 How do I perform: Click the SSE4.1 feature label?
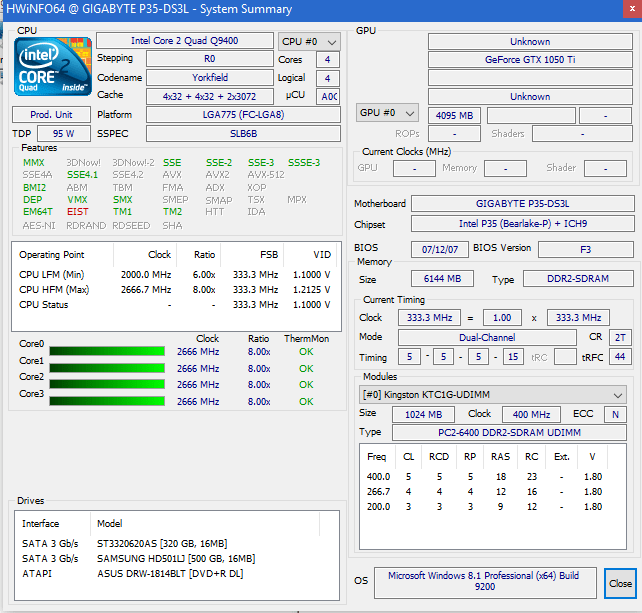click(x=82, y=175)
